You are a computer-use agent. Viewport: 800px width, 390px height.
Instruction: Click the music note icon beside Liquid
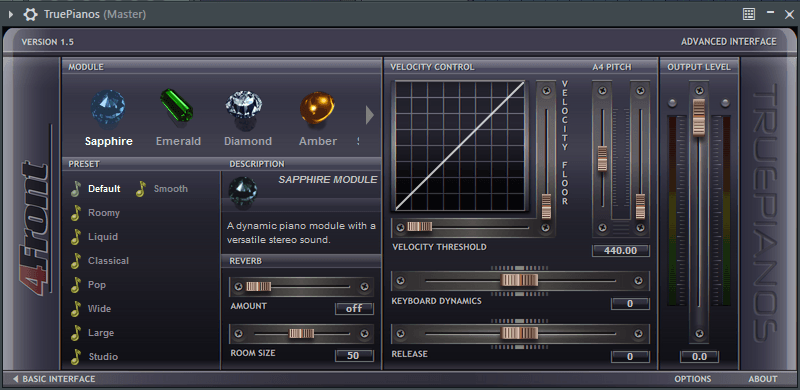click(x=76, y=237)
